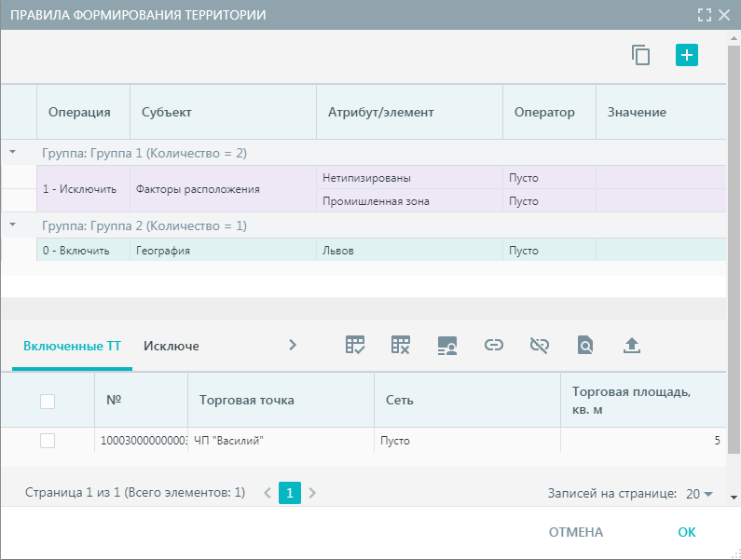The width and height of the screenshot is (741, 560).
Task: Click the search document icon
Action: point(585,346)
